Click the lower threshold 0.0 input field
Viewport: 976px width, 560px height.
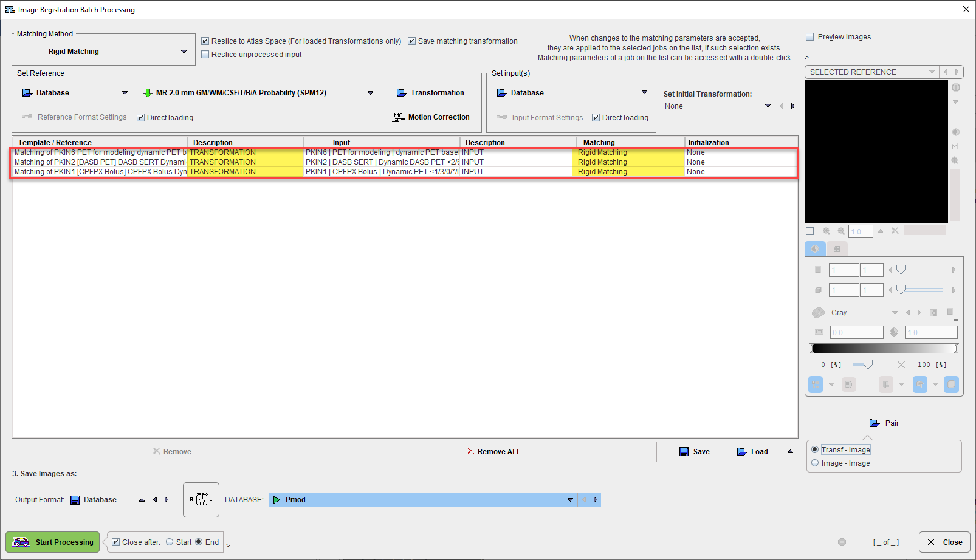[856, 332]
